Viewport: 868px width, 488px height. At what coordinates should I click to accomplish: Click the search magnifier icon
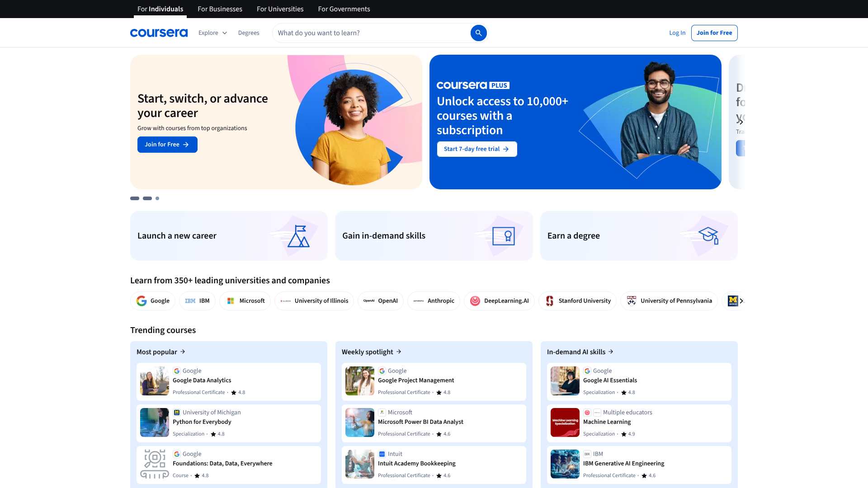tap(479, 33)
